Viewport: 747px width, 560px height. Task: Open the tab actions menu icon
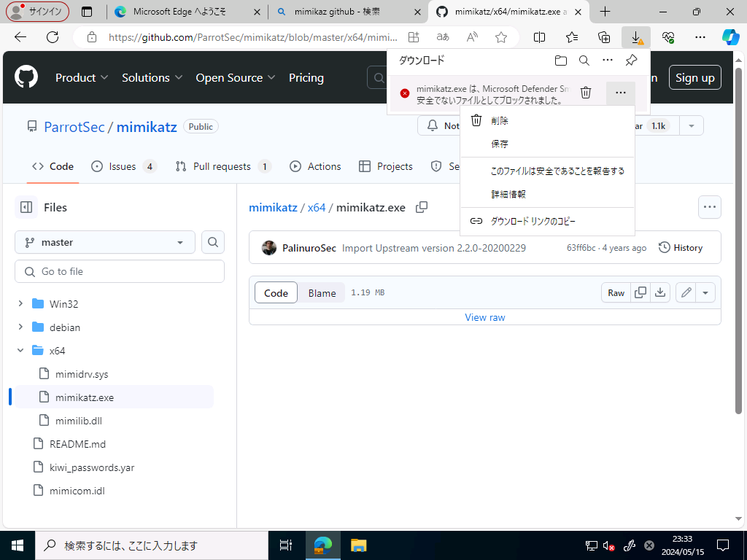[x=87, y=12]
